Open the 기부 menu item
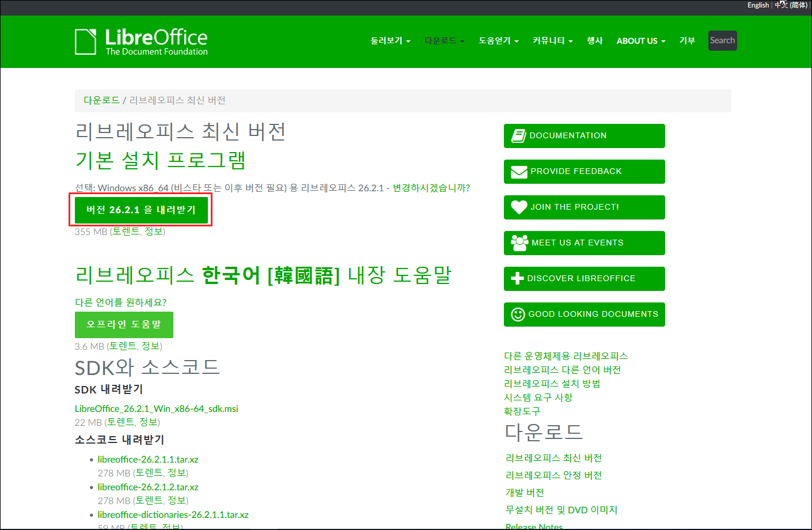 (687, 41)
